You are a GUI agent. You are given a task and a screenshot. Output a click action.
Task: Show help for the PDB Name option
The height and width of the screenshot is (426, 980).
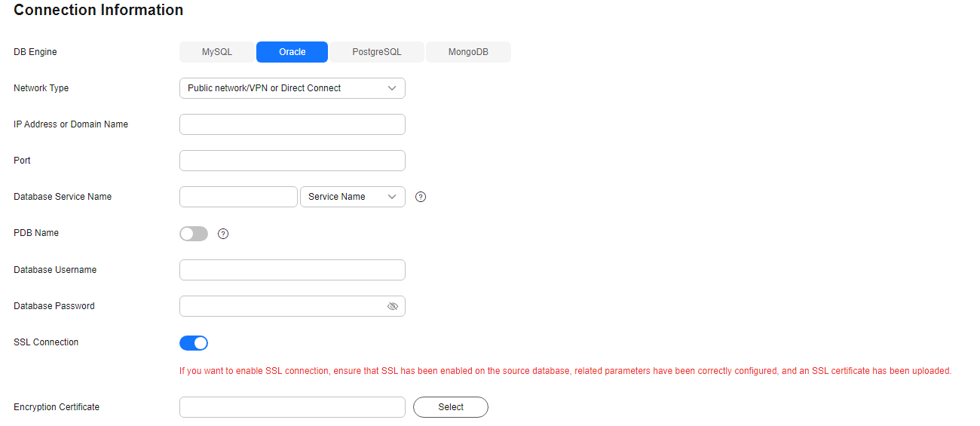[x=223, y=234]
